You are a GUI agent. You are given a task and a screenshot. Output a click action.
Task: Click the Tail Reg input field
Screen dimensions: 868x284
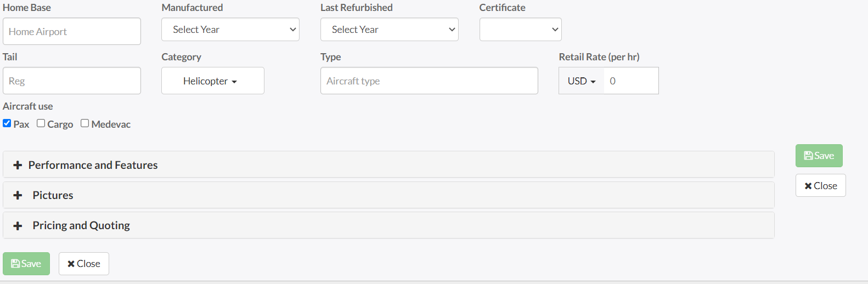point(72,81)
